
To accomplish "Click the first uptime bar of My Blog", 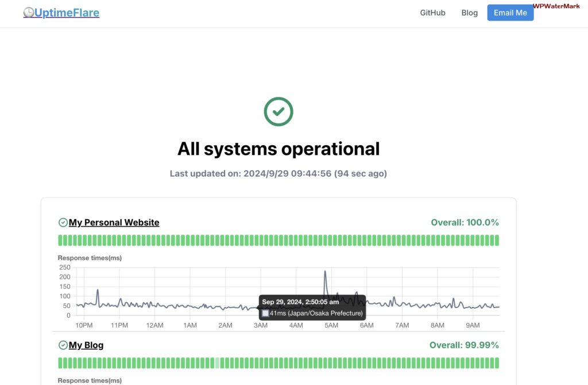I will 60,363.
